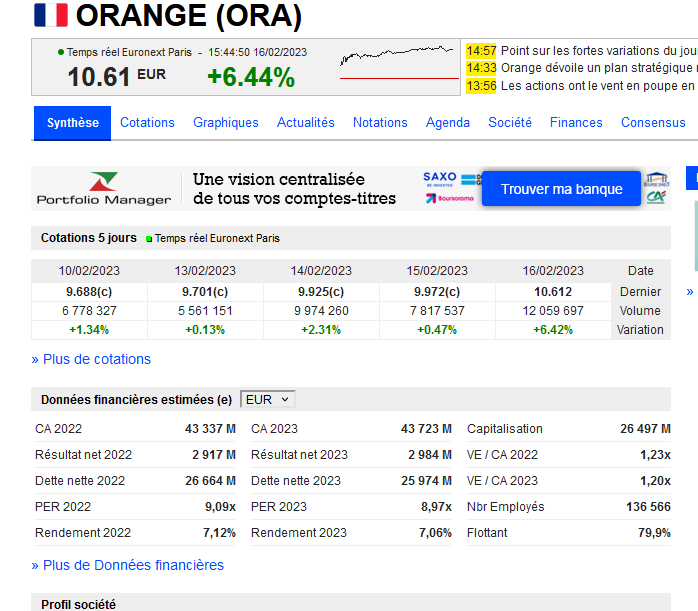Open the EUR currency dropdown
Image resolution: width=698 pixels, height=611 pixels.
(x=268, y=400)
